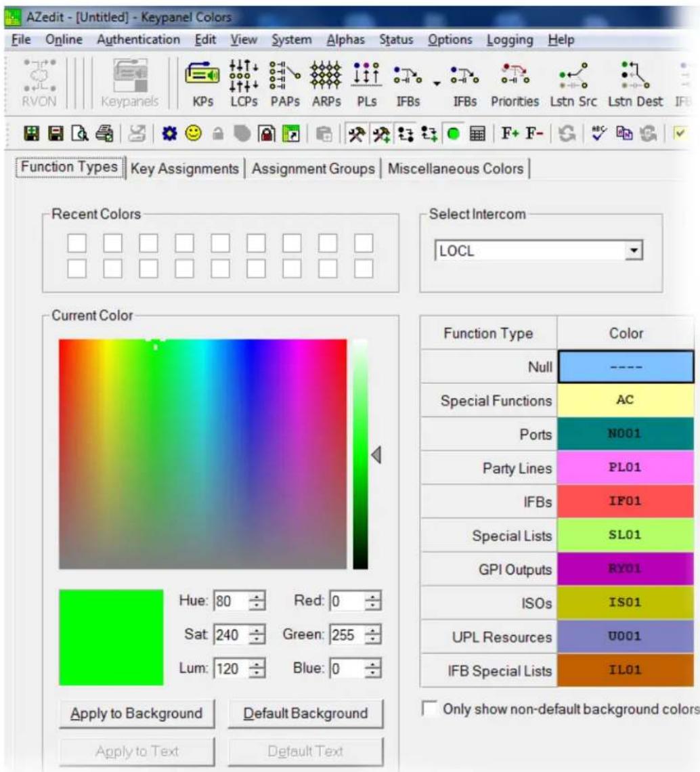Screen dimensions: 700x772
Task: Open the PAPs toolbar icon
Action: click(285, 84)
